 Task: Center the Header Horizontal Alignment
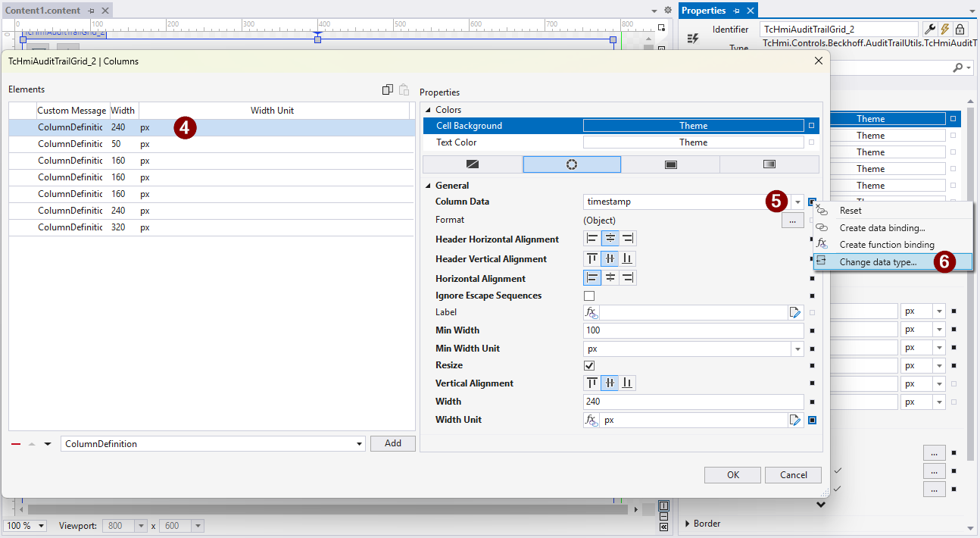coord(610,239)
